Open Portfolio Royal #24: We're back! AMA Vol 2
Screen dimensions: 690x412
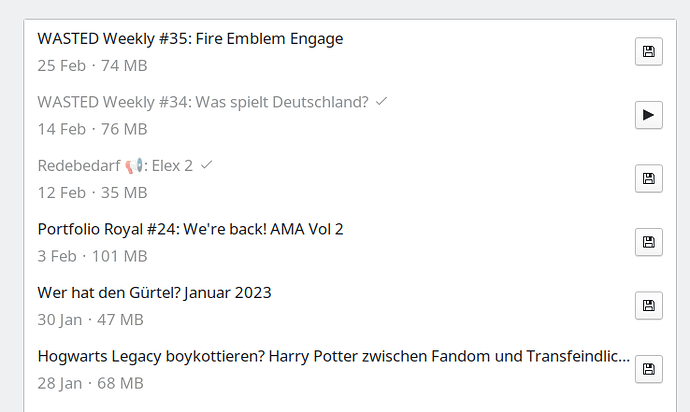pos(190,229)
